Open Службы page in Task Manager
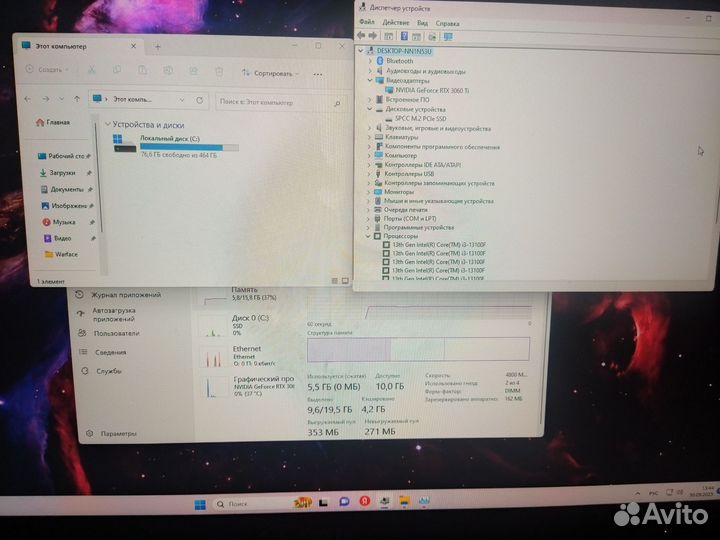This screenshot has height=540, width=720. coord(108,371)
